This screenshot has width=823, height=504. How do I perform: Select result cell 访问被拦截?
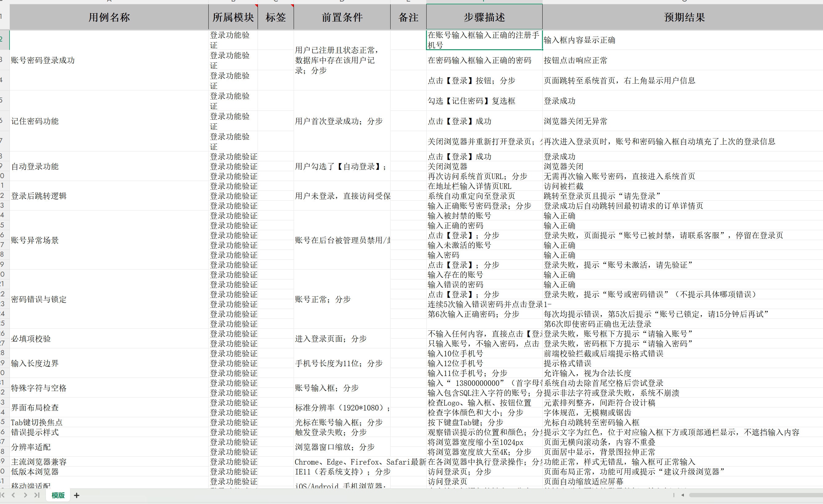683,186
